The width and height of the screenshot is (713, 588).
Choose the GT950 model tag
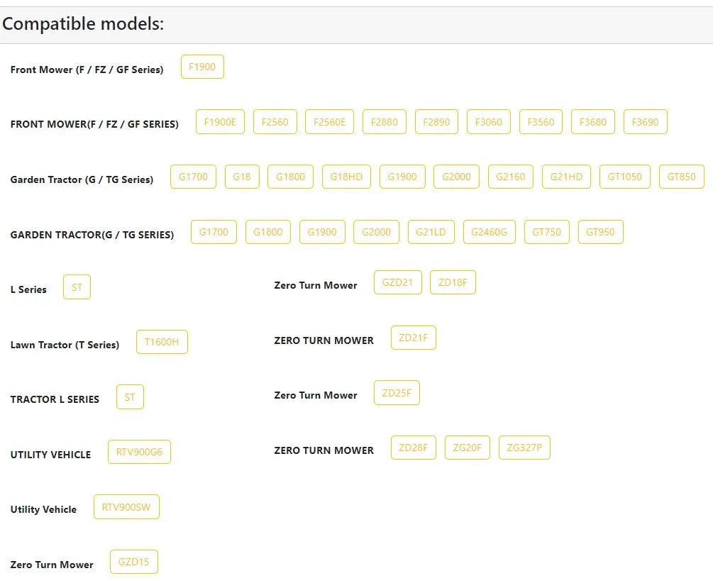(x=601, y=232)
